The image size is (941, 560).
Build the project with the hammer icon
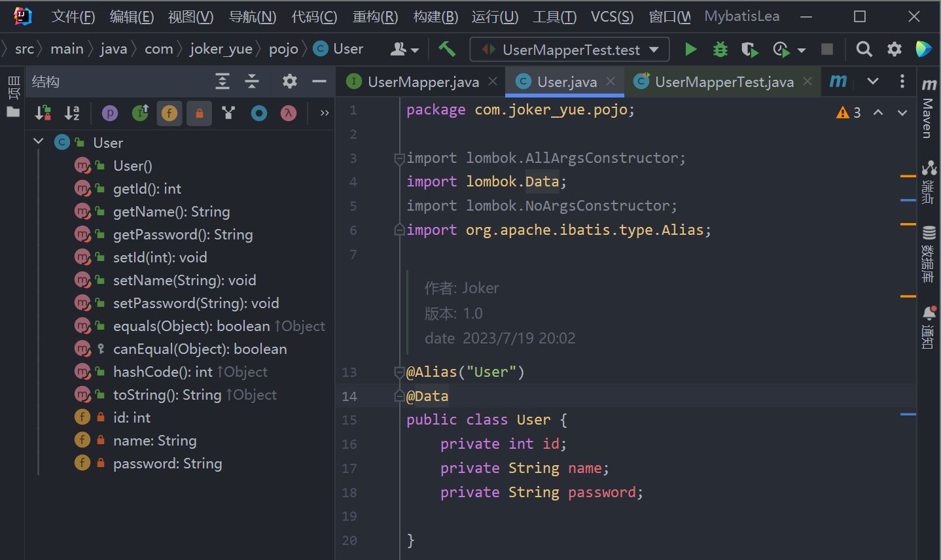pos(447,49)
